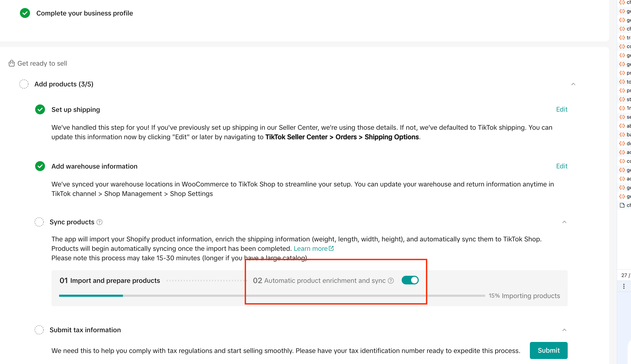
Task: Open the three-dot menu in the right panel
Action: [x=624, y=286]
